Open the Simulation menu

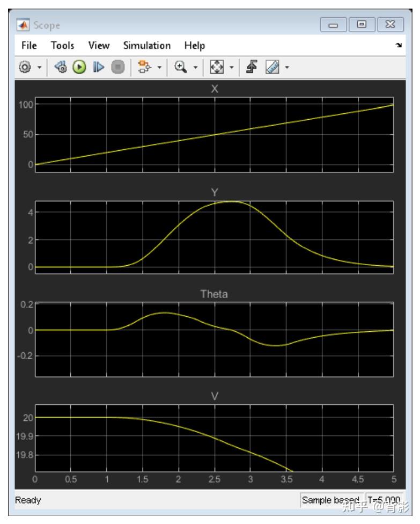tap(147, 46)
